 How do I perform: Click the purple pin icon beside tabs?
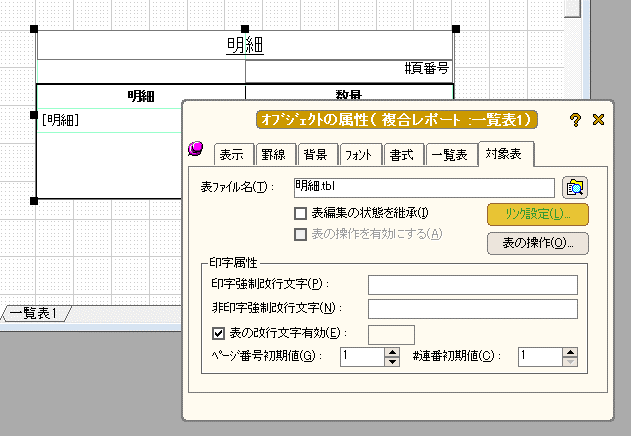tap(197, 150)
